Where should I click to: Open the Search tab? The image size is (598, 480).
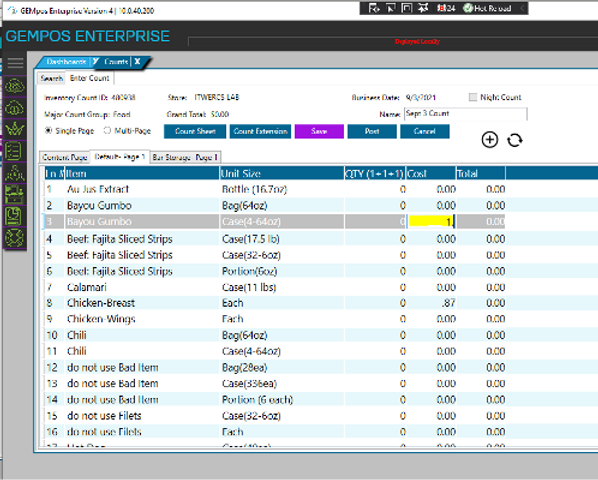coord(51,78)
